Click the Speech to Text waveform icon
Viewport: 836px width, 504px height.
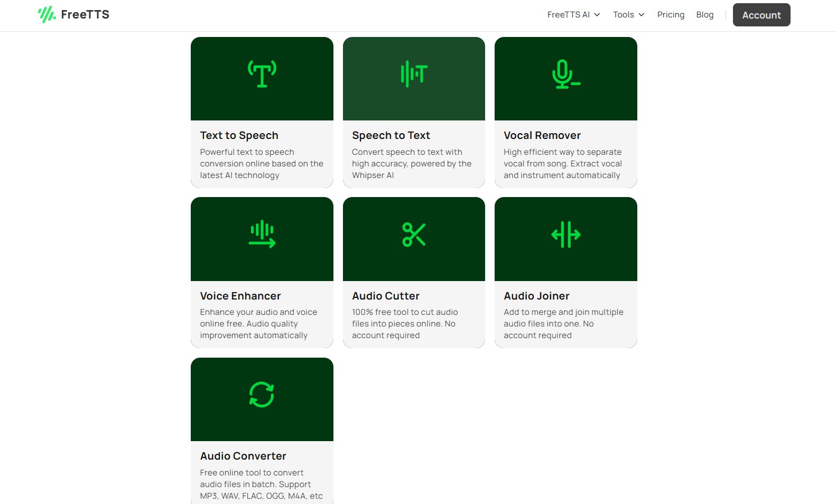[414, 74]
